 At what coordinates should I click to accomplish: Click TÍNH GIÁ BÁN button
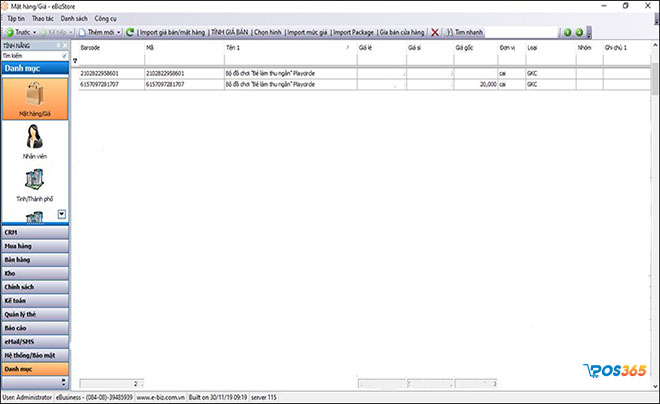230,32
